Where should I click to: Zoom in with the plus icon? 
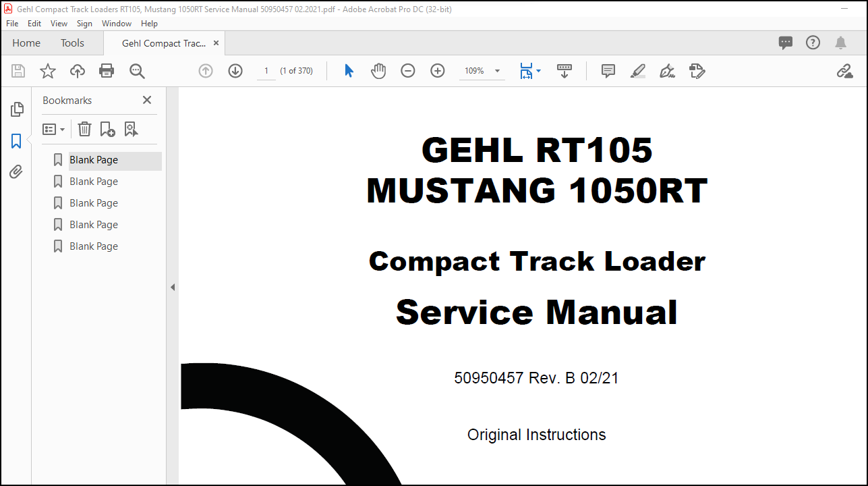438,71
